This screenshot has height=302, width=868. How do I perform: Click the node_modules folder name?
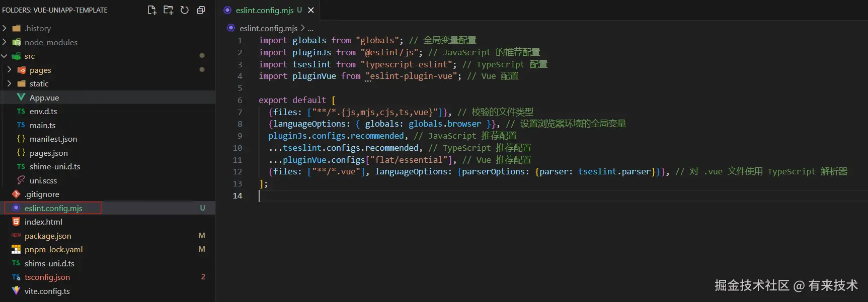[51, 42]
